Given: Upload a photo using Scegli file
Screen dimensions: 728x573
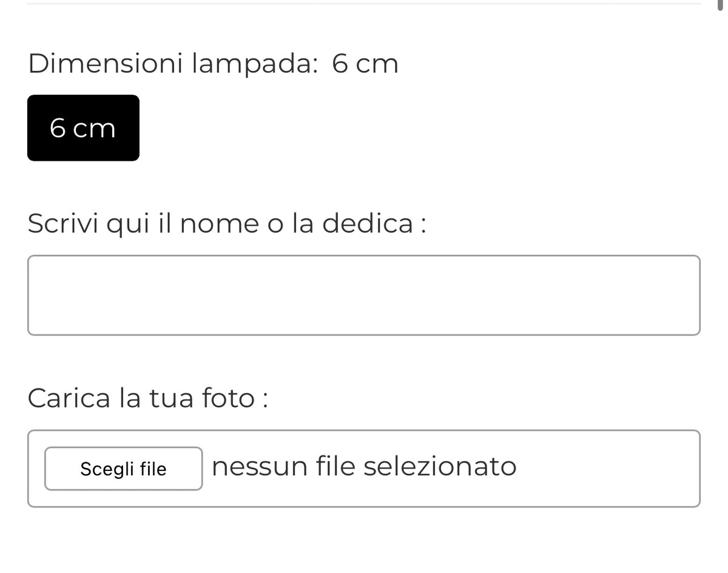Looking at the screenshot, I should click(x=123, y=469).
